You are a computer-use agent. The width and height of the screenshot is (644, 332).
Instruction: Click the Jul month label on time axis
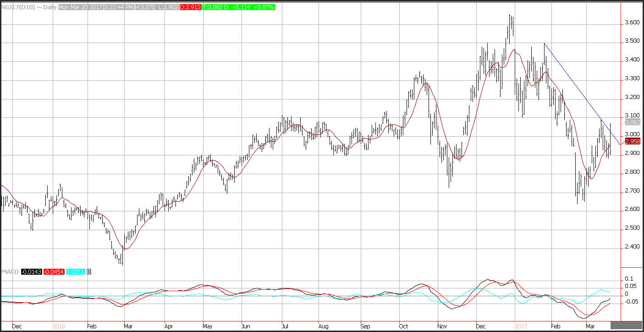pos(285,326)
